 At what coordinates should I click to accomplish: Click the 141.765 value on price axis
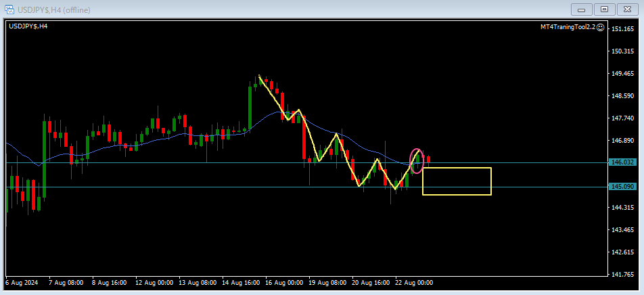click(x=622, y=275)
